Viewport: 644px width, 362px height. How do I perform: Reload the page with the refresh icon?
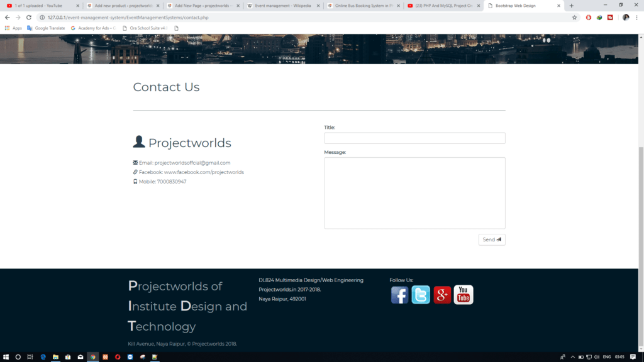point(28,18)
